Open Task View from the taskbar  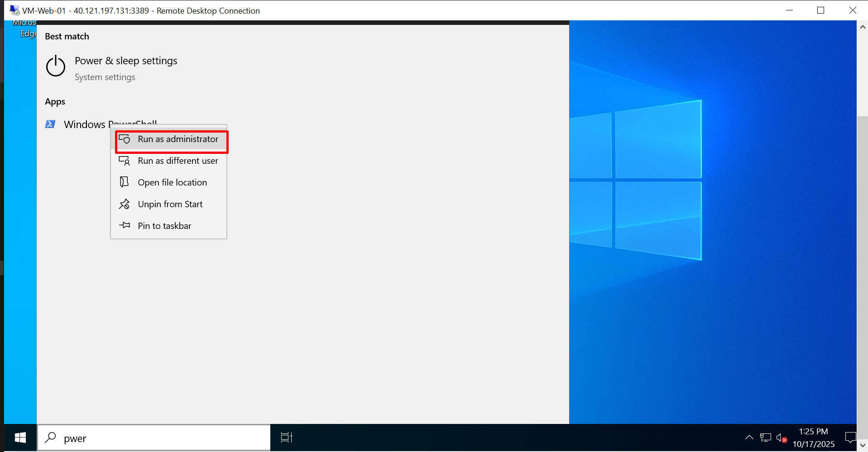click(x=286, y=438)
